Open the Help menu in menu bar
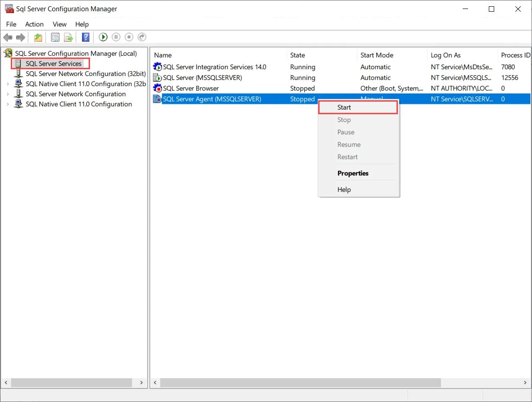 [82, 24]
